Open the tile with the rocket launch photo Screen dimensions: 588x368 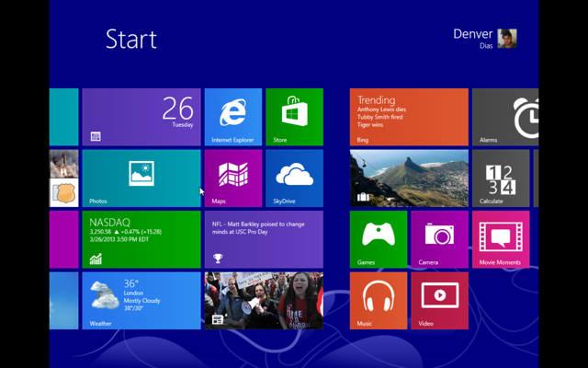coord(63,164)
